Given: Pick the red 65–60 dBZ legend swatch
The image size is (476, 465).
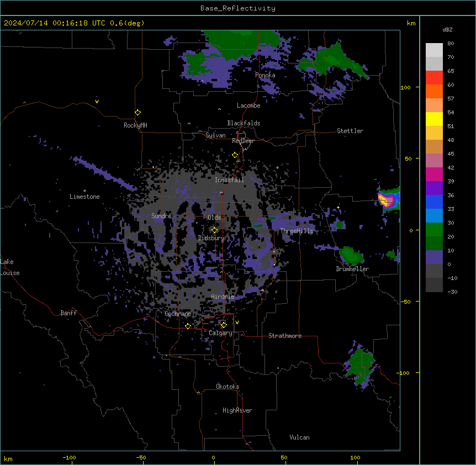Looking at the screenshot, I should (x=434, y=78).
